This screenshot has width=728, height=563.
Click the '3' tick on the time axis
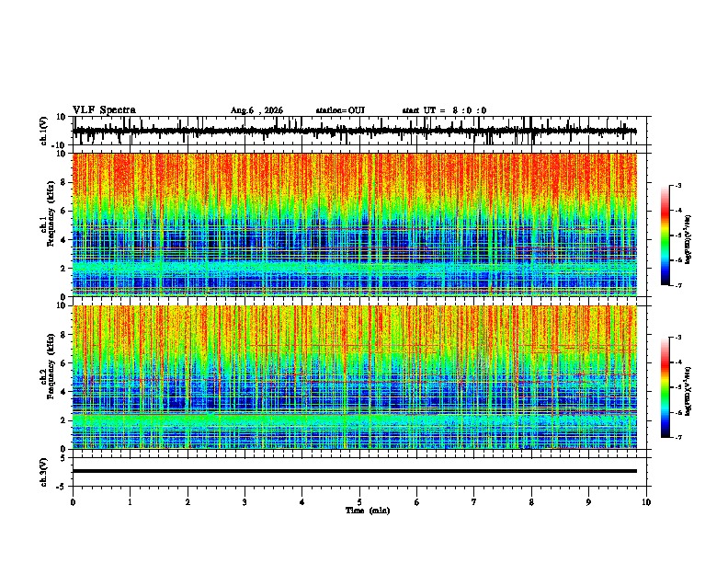tap(245, 502)
